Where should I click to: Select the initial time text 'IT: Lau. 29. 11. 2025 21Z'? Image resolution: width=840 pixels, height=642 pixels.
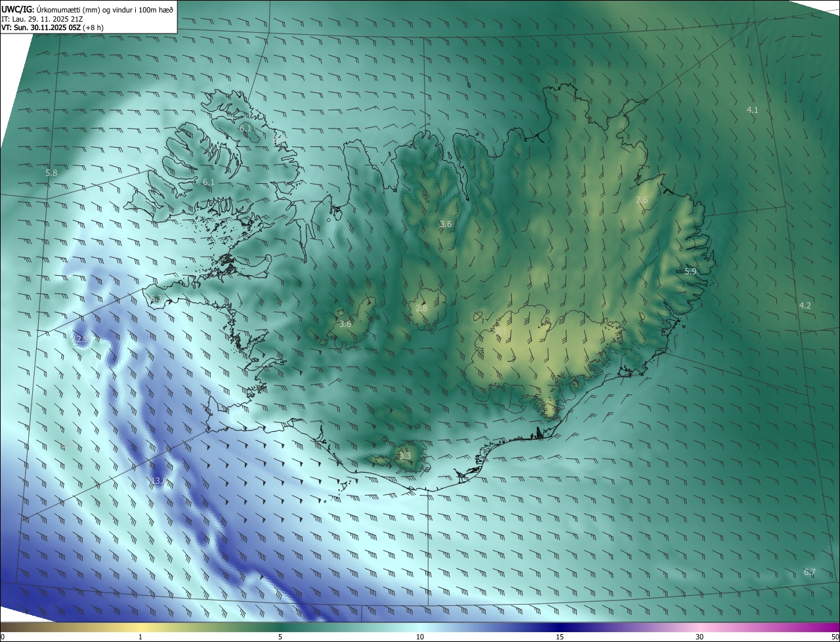[42, 18]
